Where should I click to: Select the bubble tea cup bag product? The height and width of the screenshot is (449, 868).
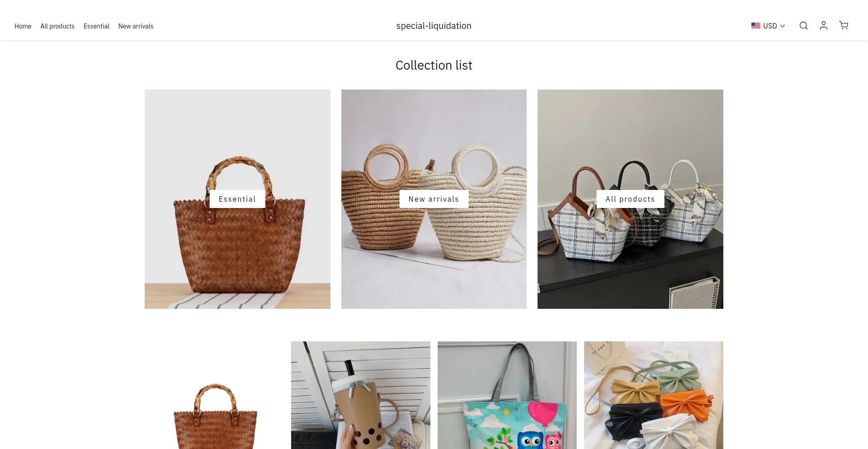click(361, 395)
